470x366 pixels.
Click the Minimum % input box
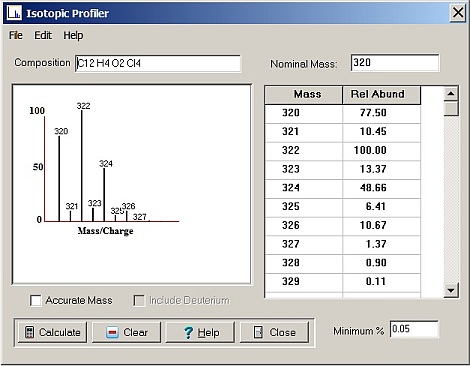(x=414, y=329)
